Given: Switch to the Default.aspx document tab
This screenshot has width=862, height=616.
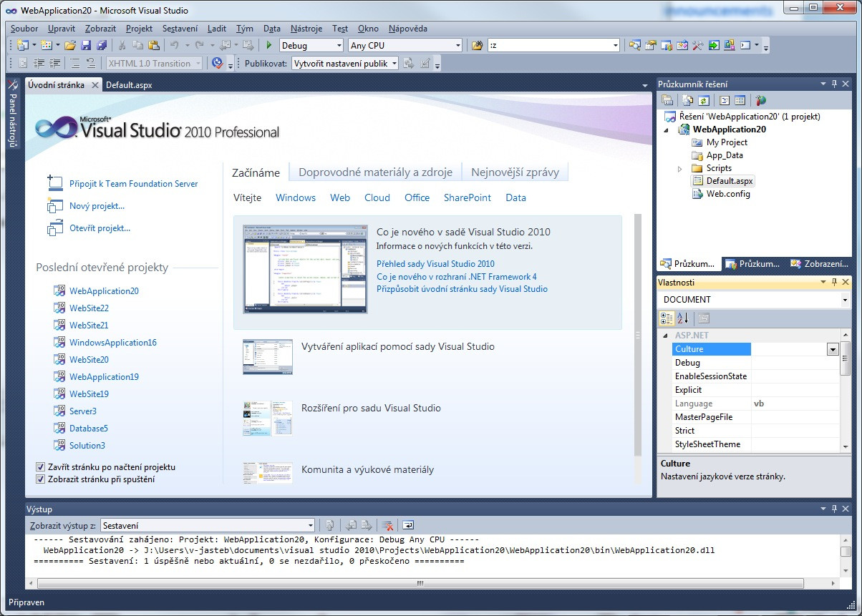Looking at the screenshot, I should pyautogui.click(x=129, y=84).
